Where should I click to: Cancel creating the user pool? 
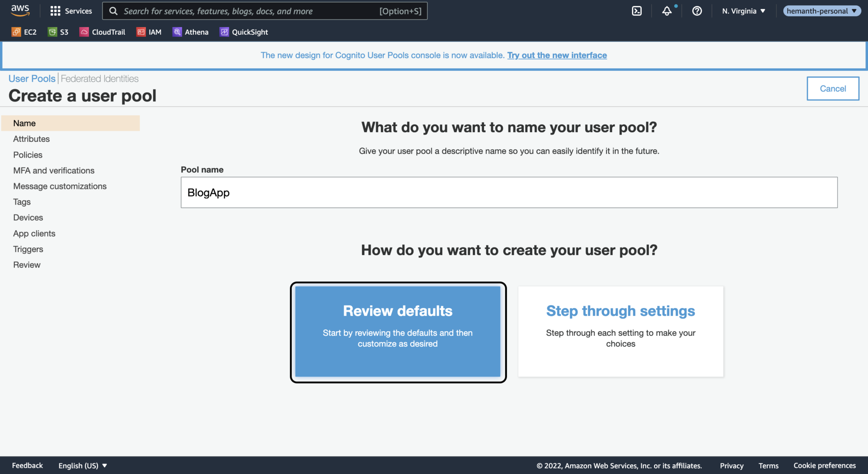(832, 88)
